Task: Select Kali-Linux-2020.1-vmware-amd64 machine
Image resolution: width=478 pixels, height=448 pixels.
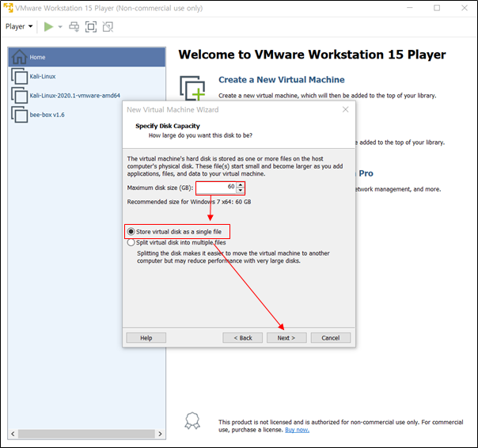Action: pyautogui.click(x=75, y=96)
